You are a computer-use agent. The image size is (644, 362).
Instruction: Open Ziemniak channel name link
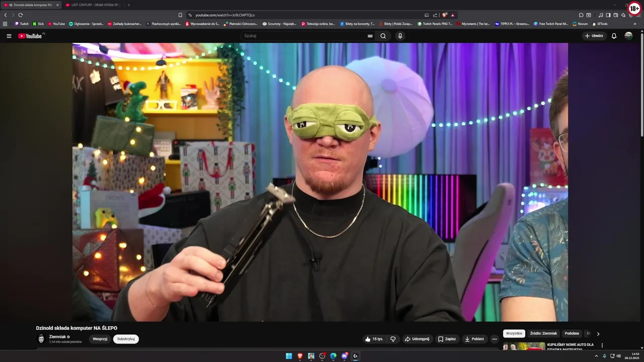[57, 337]
